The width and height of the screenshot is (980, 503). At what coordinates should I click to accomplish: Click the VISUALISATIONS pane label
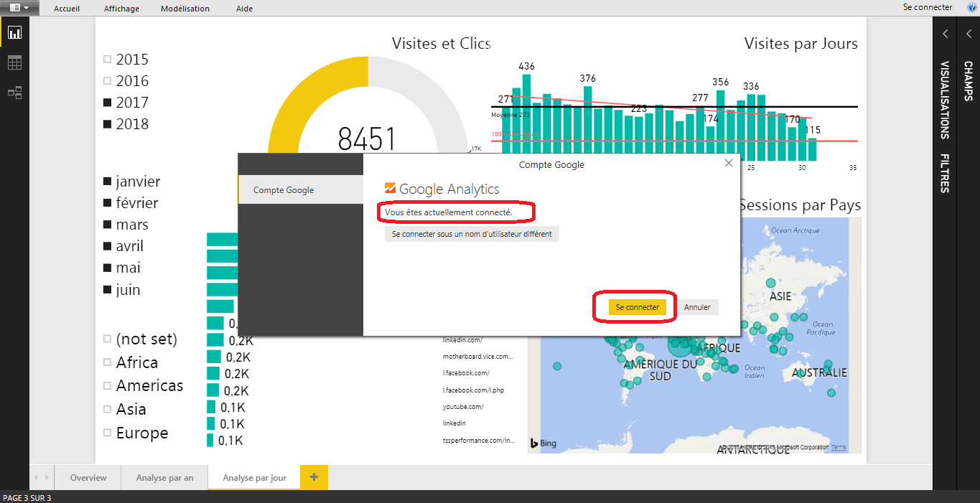945,100
